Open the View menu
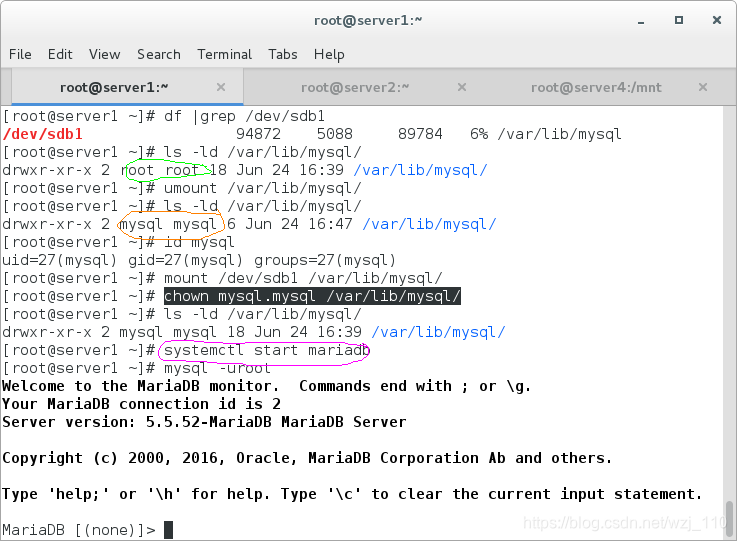Viewport: 737px width, 541px height. pyautogui.click(x=104, y=55)
